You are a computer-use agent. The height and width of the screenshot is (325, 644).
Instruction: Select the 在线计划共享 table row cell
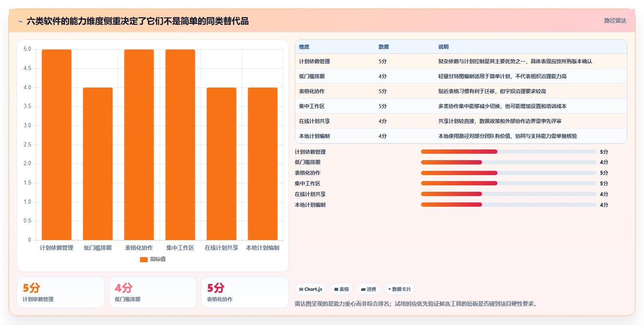[315, 121]
